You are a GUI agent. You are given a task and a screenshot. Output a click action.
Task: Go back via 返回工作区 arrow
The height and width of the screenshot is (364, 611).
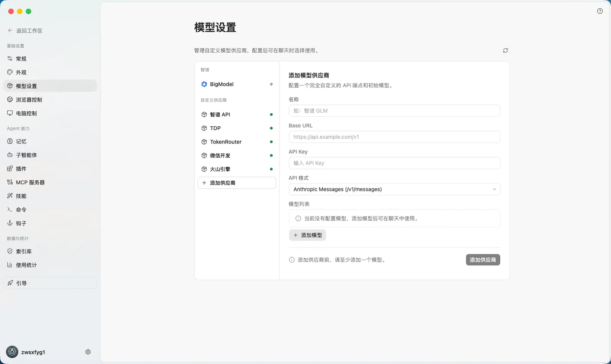click(25, 31)
